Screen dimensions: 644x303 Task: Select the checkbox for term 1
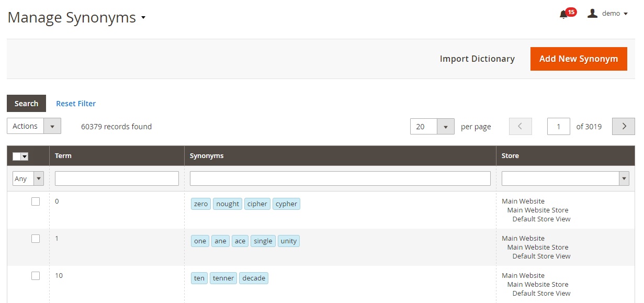36,239
